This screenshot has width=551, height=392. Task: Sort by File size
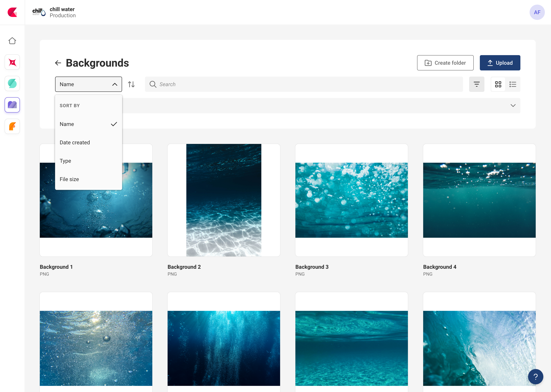pos(89,179)
